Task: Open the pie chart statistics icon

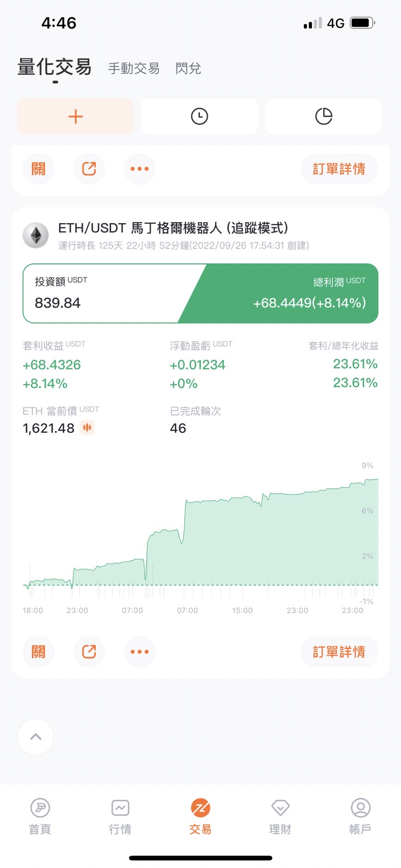Action: (324, 117)
